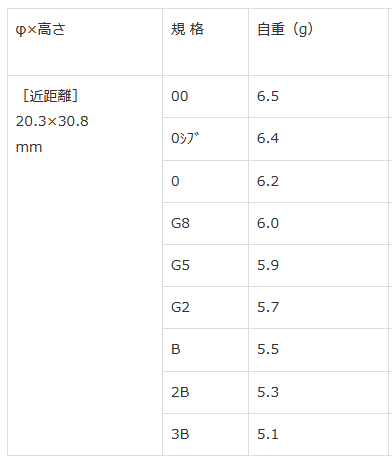Viewport: 392px width, 466px height.
Task: Click the 5.3 weight value
Action: point(268,392)
